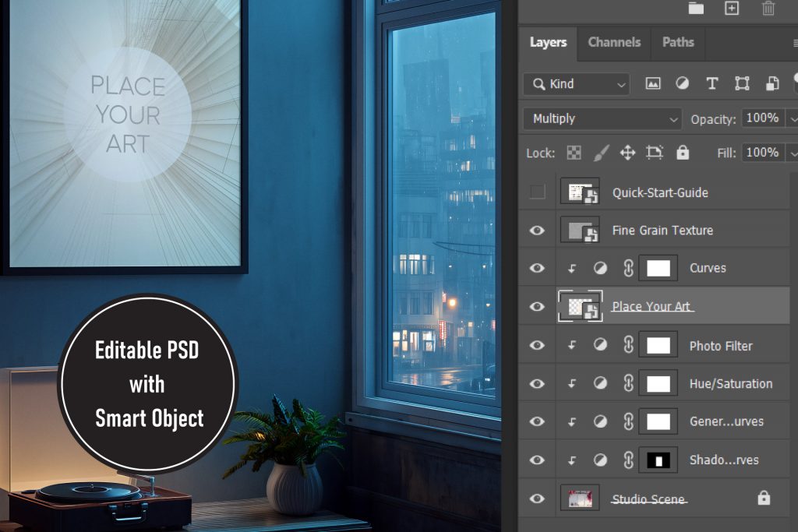Select the Place Your Art layer name

point(651,306)
